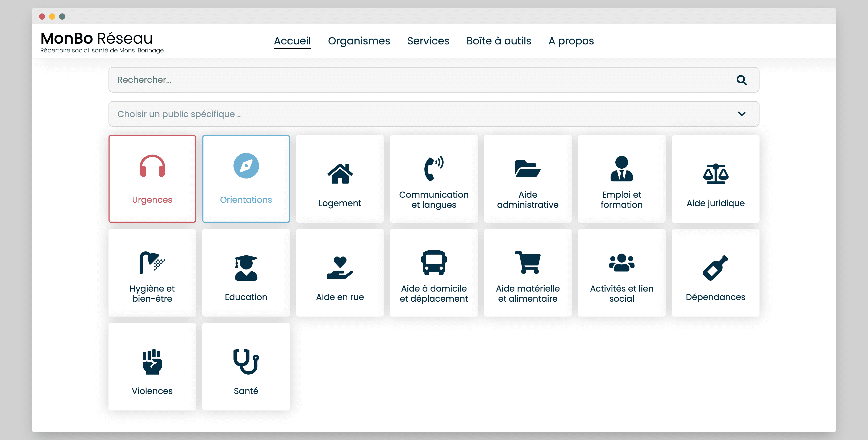Click the red window close dot
The height and width of the screenshot is (440, 868).
coord(42,16)
